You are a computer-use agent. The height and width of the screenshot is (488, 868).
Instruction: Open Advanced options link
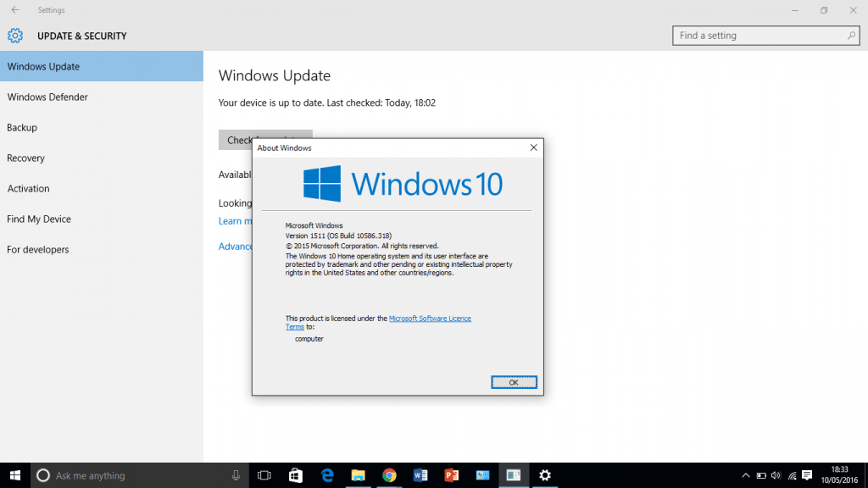point(236,247)
